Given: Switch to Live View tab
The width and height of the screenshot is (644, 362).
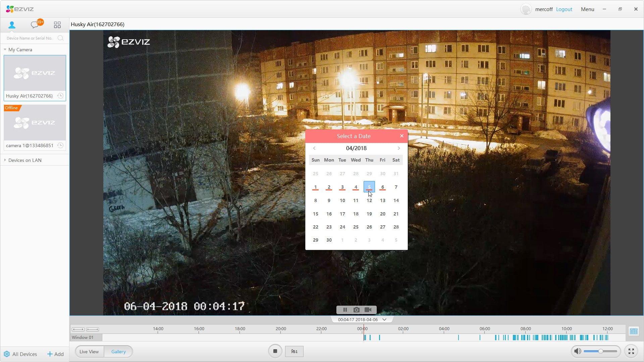Looking at the screenshot, I should coord(89,352).
